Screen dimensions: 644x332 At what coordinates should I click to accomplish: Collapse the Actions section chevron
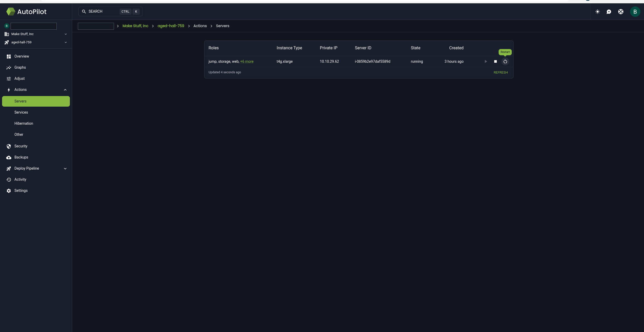pos(65,90)
